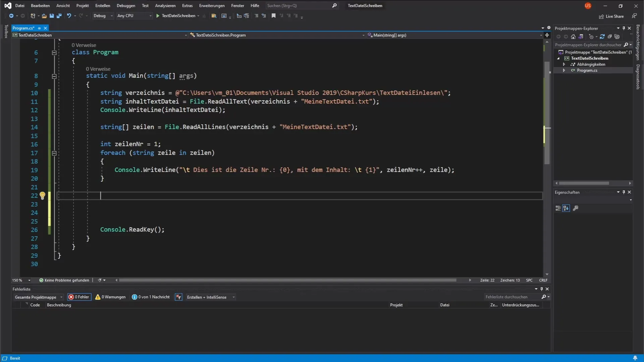644x362 pixels.
Task: Click the search magnifier in Projektmappen-Explorer
Action: tap(626, 45)
